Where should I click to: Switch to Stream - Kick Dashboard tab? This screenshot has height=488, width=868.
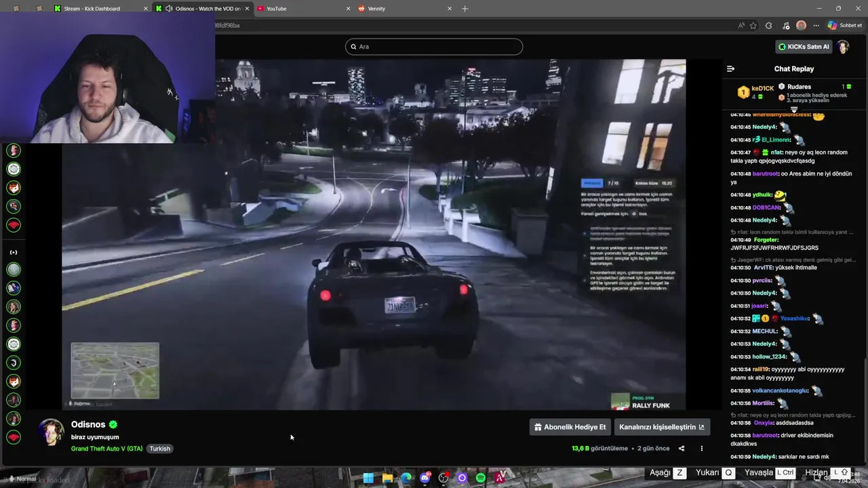(99, 9)
